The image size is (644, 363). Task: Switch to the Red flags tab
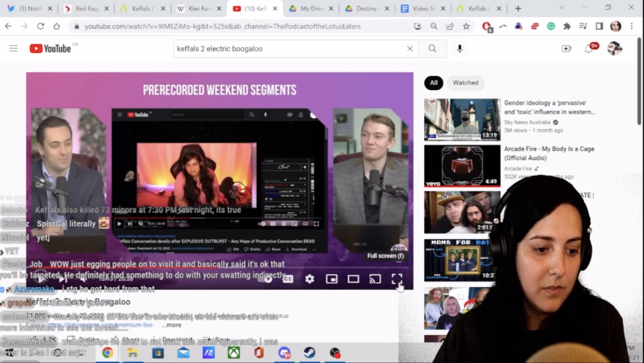click(87, 9)
